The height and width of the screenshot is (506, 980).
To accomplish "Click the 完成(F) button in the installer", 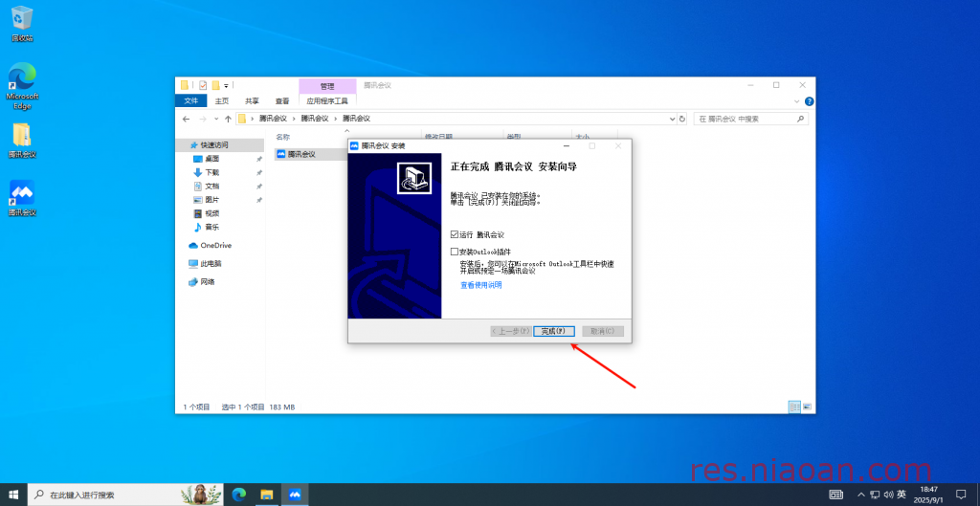I will [x=554, y=331].
